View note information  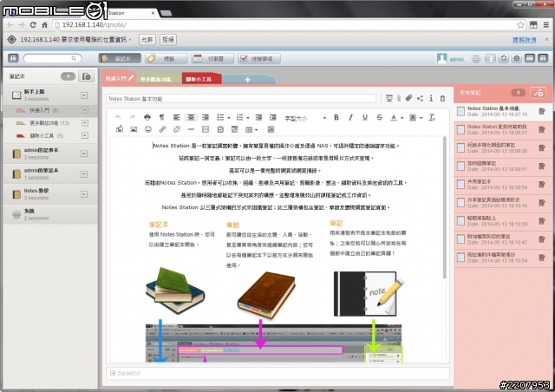pos(431,99)
